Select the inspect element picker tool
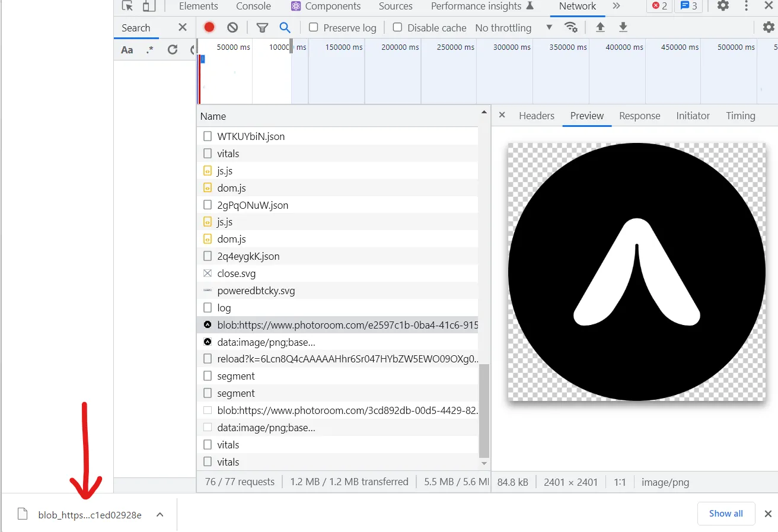This screenshot has height=532, width=778. [127, 6]
